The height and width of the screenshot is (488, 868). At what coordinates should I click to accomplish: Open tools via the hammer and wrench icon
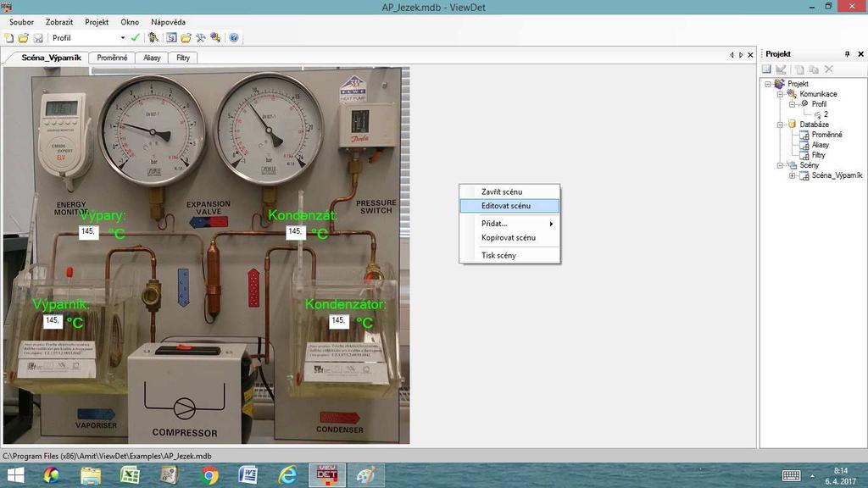click(x=200, y=37)
